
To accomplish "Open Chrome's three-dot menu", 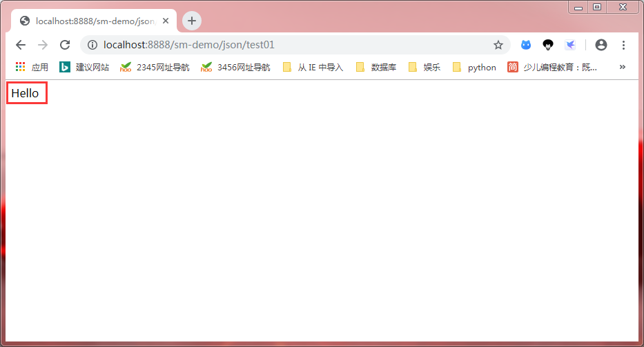I will (x=623, y=45).
